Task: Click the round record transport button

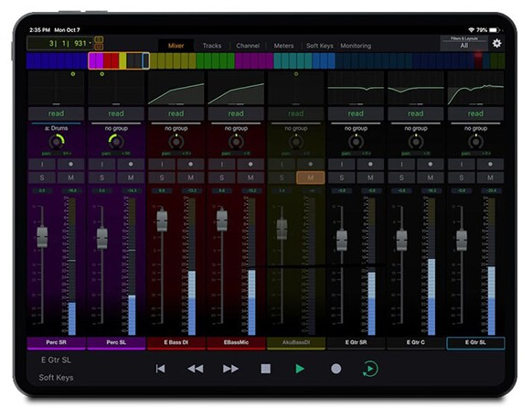Action: 335,369
